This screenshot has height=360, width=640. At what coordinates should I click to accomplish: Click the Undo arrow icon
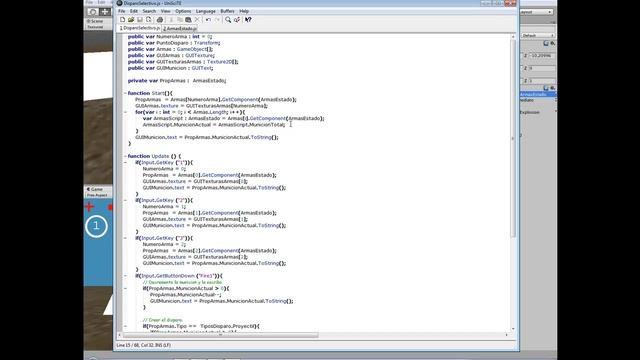coord(208,20)
